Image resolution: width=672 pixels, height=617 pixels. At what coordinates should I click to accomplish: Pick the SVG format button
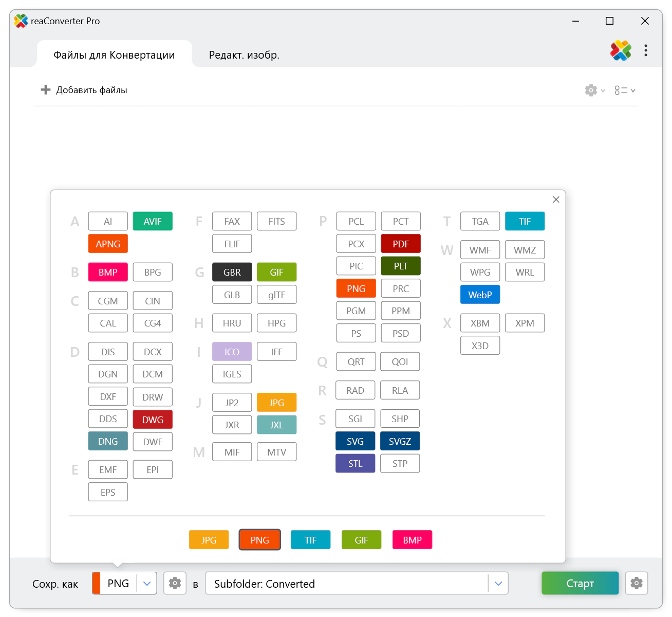(355, 441)
